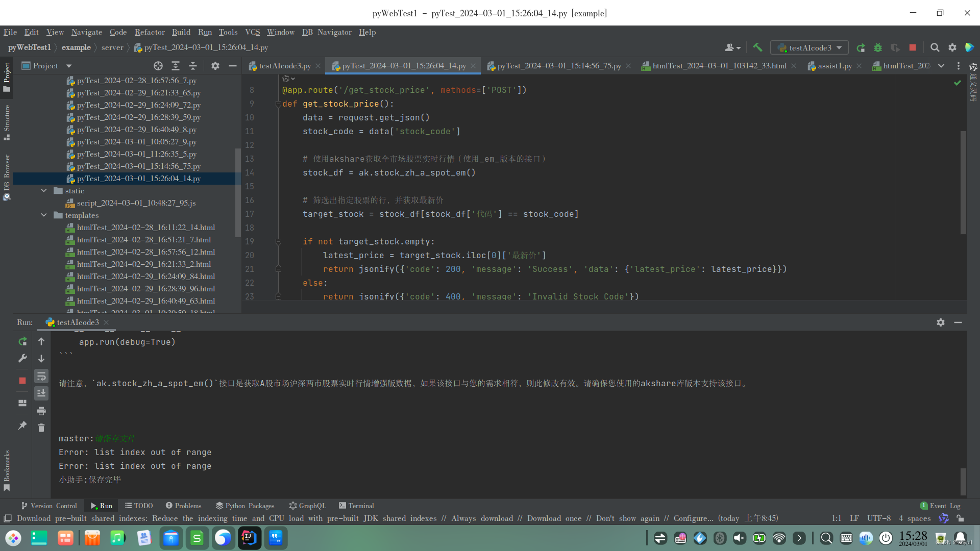980x551 pixels.
Task: Click the up arrow in Run panel
Action: pyautogui.click(x=41, y=341)
